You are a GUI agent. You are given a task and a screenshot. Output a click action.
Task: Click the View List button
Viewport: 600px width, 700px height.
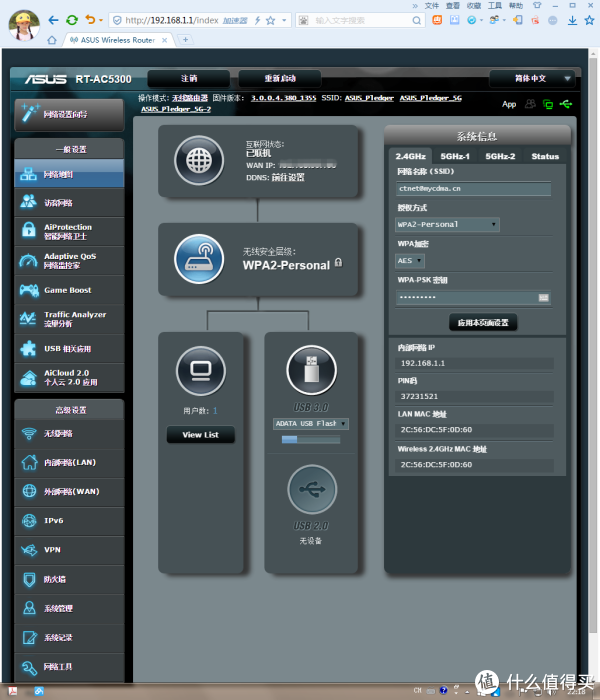click(x=200, y=435)
